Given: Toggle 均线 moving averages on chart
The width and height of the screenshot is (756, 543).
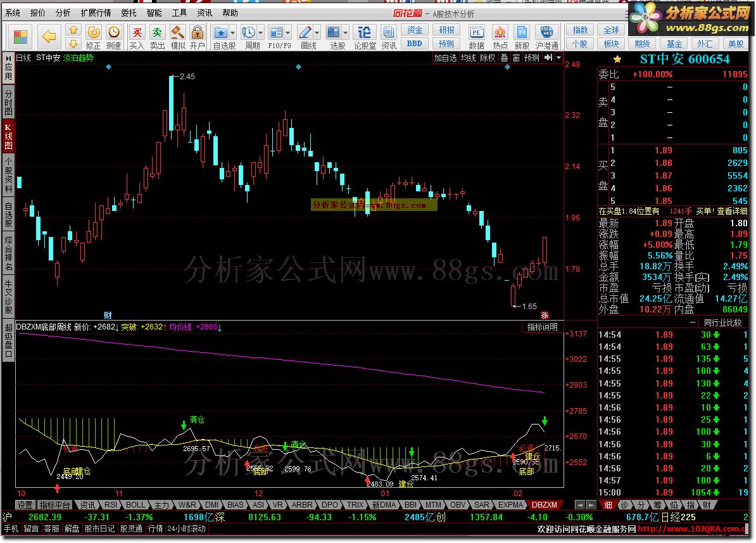Looking at the screenshot, I should tap(468, 58).
